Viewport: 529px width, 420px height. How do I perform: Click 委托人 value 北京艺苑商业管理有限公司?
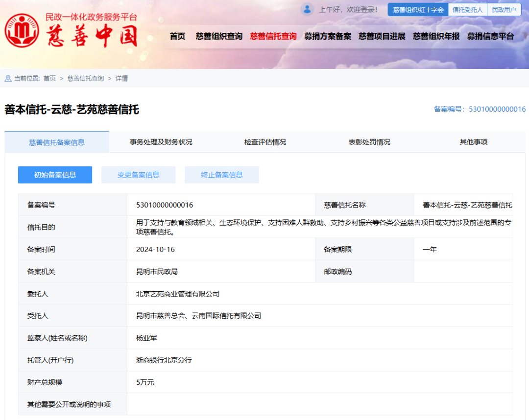click(x=178, y=294)
